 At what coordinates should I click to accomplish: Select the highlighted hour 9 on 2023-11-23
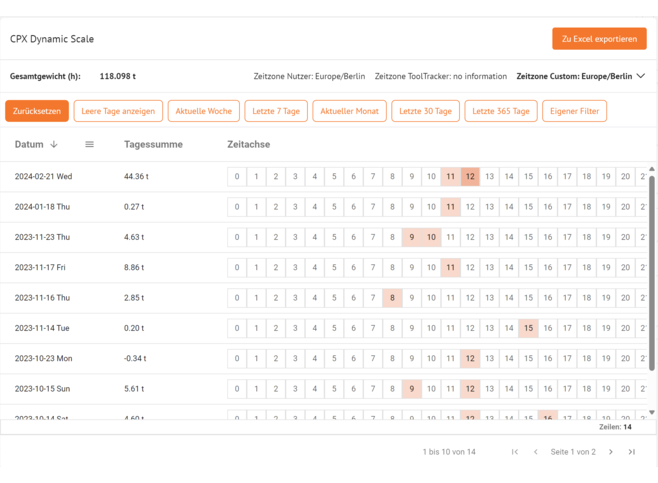coord(412,237)
